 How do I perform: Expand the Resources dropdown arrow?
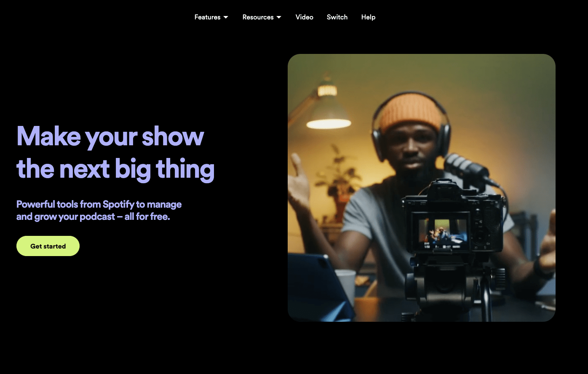(279, 17)
